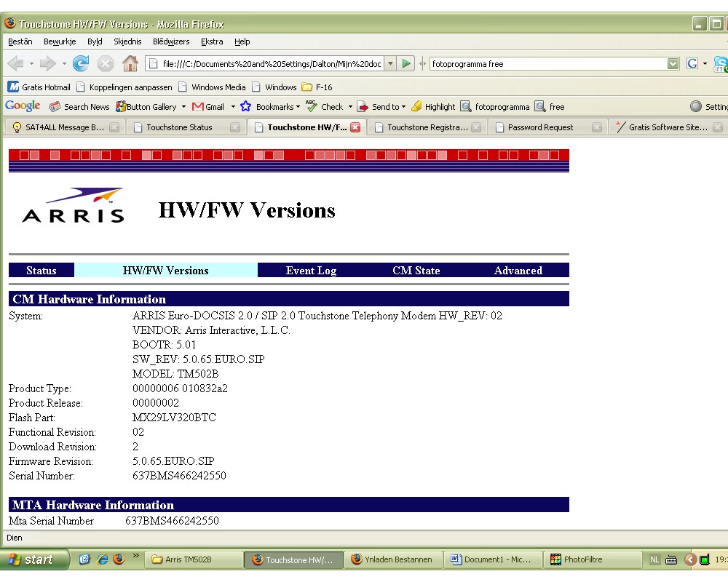Viewport: 728px width, 582px height.
Task: Expand the Button Gallery dropdown arrow
Action: tap(183, 107)
